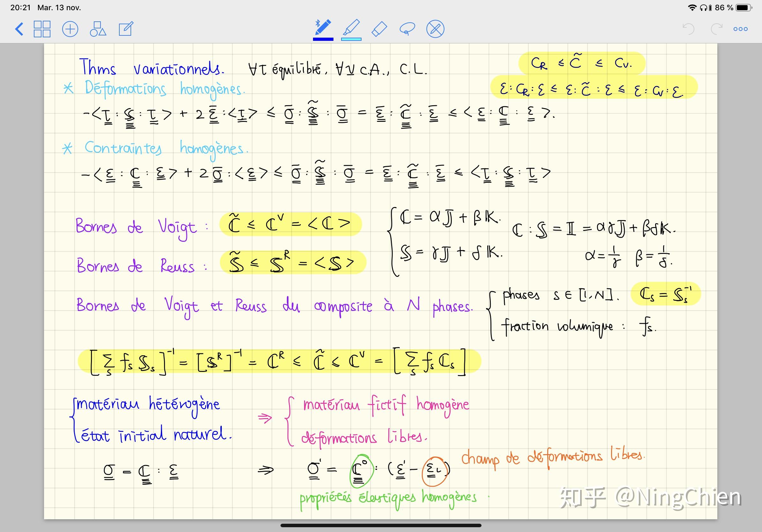This screenshot has height=532, width=762.
Task: Add a new page with the plus icon
Action: coord(70,29)
